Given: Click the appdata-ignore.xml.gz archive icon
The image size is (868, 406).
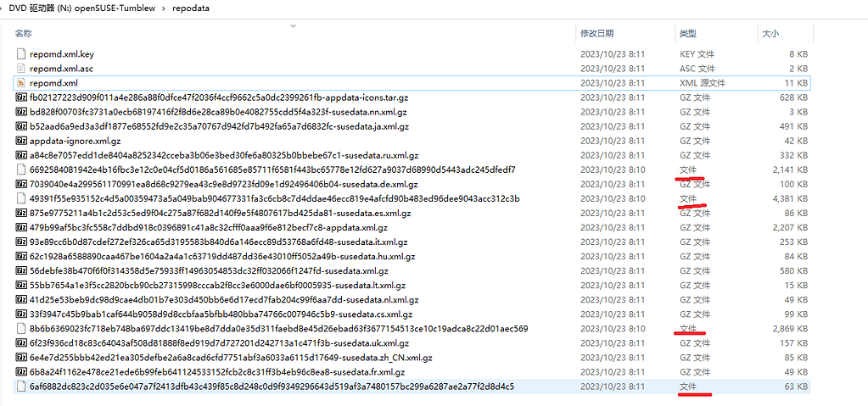Looking at the screenshot, I should pyautogui.click(x=21, y=141).
